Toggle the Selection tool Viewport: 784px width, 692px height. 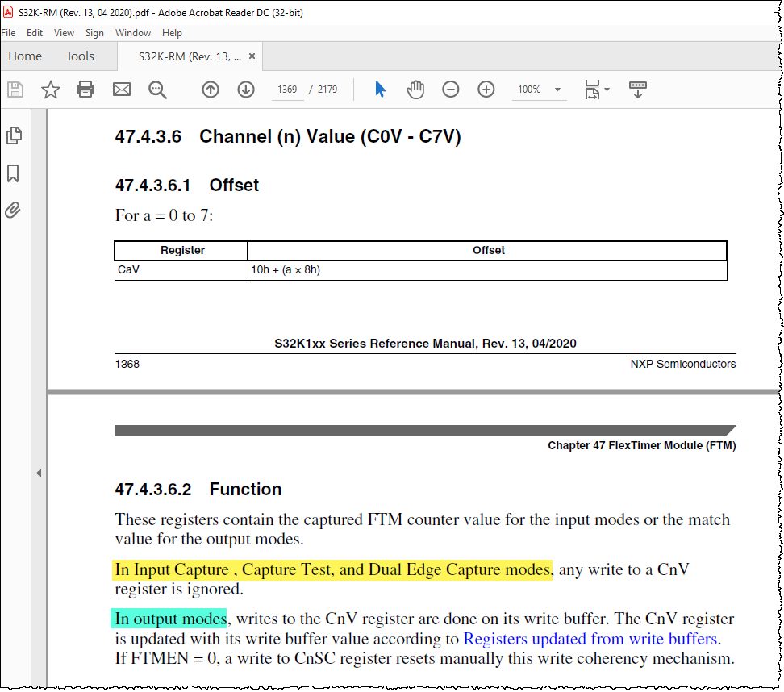click(380, 90)
